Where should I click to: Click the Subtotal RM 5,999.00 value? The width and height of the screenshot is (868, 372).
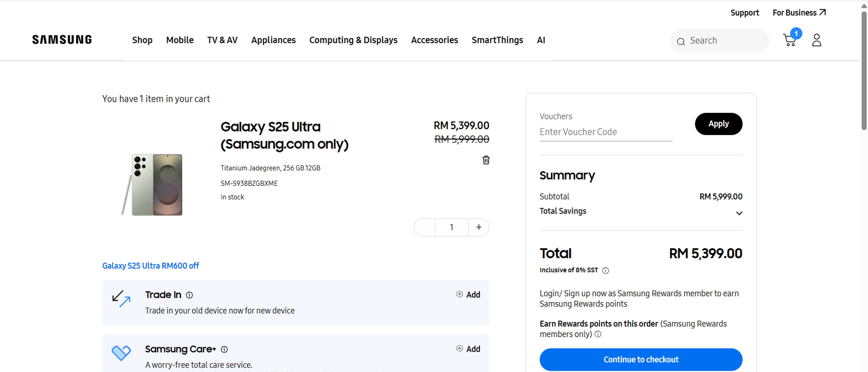pos(721,197)
